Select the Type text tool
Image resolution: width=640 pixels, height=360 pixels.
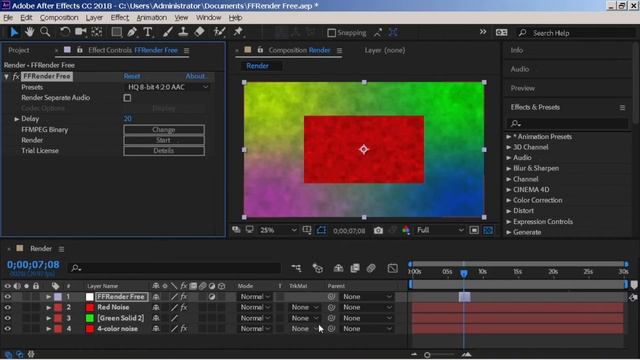pos(148,32)
